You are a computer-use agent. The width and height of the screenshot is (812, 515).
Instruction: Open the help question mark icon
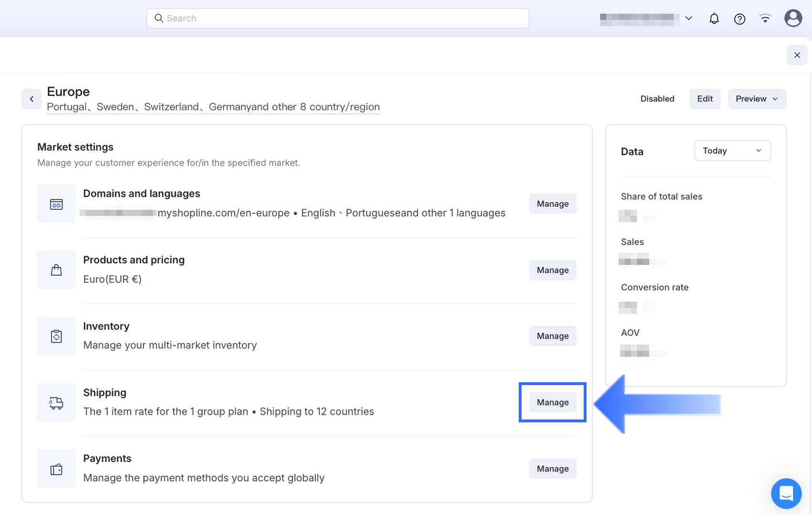[x=739, y=19]
